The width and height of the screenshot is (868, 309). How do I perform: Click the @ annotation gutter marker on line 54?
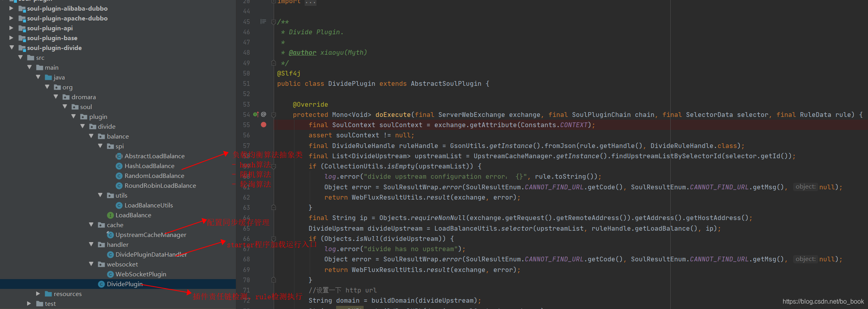pos(264,114)
